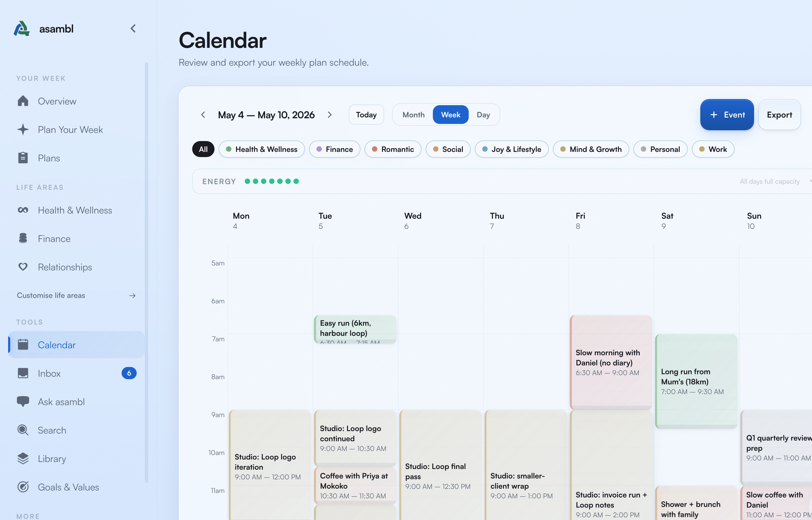Open Studio: Loop logo continued event

[x=355, y=438]
